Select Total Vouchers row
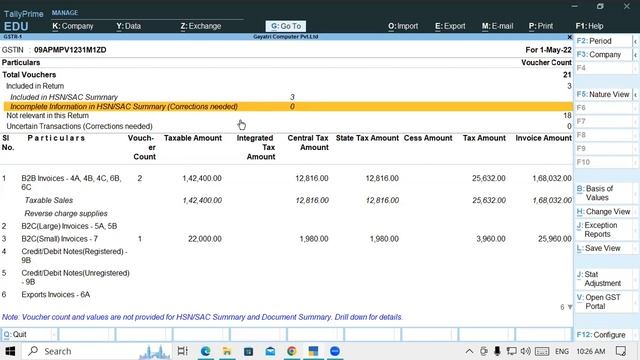 coord(287,75)
